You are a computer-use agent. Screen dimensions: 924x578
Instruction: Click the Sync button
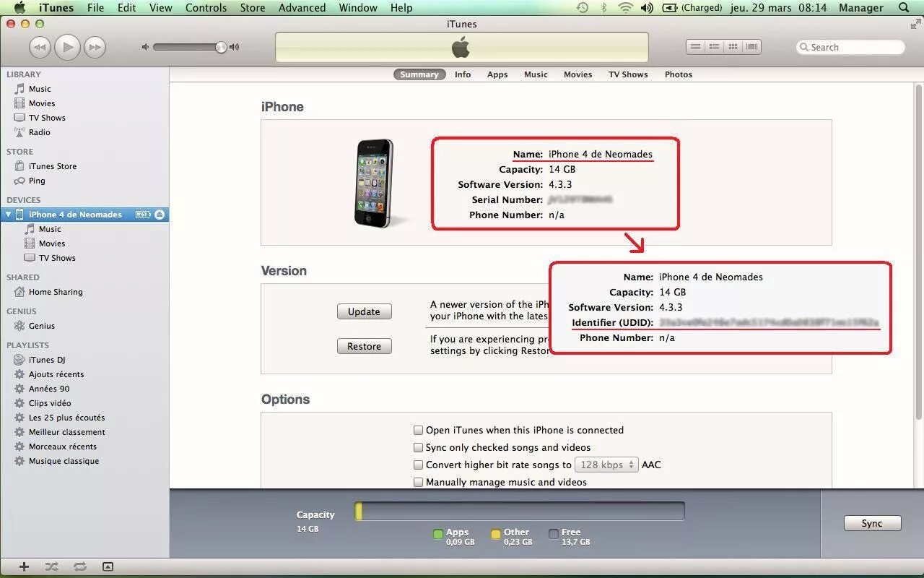pos(872,523)
